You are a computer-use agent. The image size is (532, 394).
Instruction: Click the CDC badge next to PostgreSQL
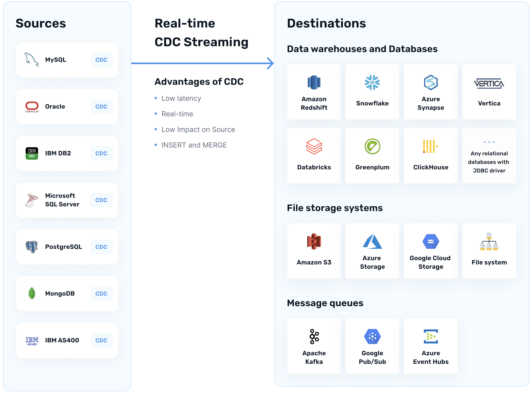click(x=101, y=247)
